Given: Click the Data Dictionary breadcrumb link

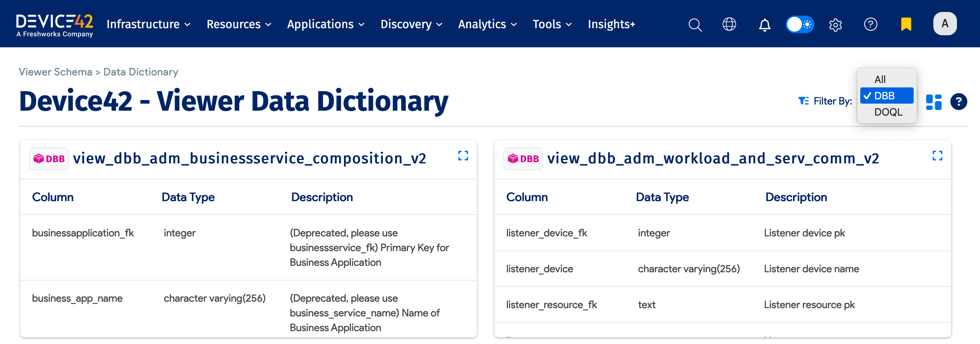Looking at the screenshot, I should (141, 71).
